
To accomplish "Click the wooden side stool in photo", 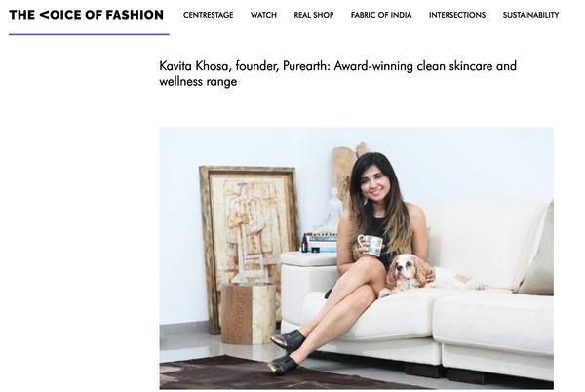I will click(249, 313).
